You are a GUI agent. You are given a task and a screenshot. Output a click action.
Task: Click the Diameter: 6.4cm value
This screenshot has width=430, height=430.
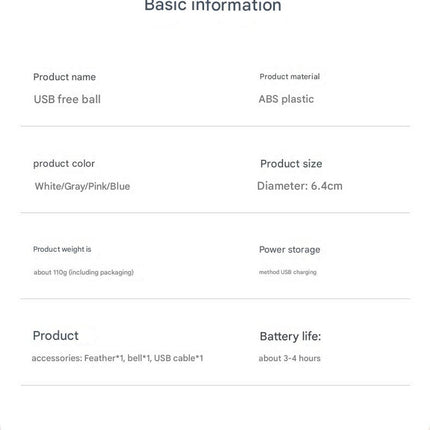pyautogui.click(x=300, y=186)
